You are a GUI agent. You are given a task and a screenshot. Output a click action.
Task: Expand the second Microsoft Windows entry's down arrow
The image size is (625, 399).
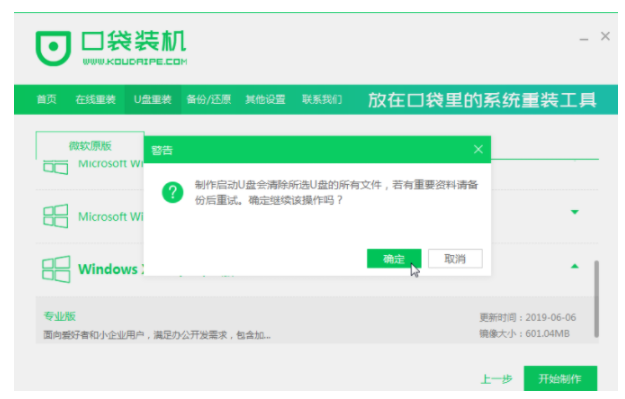575,212
